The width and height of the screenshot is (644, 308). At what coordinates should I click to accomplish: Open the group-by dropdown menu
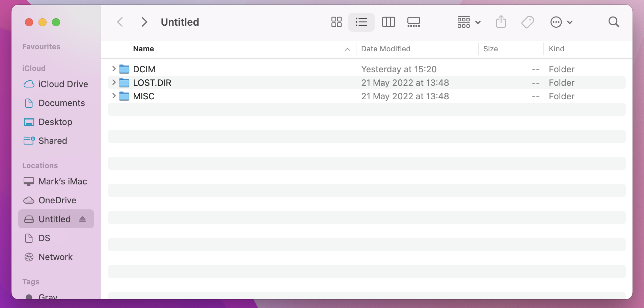(469, 22)
